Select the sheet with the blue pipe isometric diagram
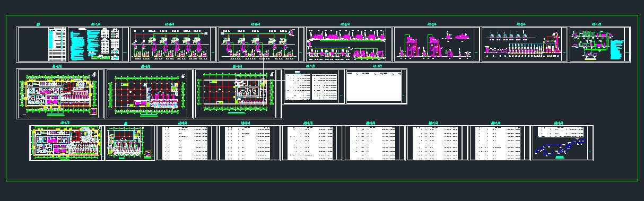The height and width of the screenshot is (201, 644). click(x=563, y=143)
